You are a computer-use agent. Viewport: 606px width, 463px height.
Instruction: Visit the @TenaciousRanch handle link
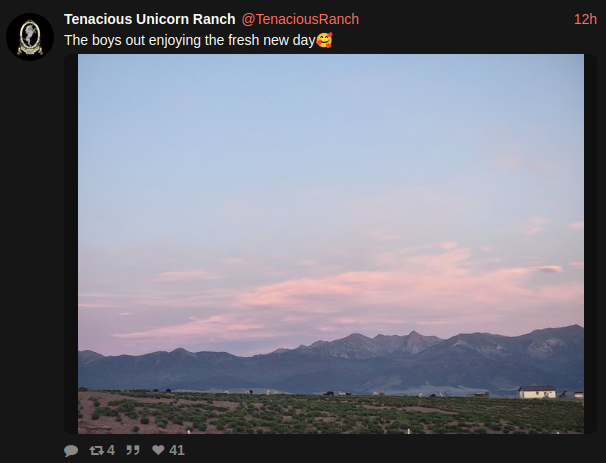[300, 19]
